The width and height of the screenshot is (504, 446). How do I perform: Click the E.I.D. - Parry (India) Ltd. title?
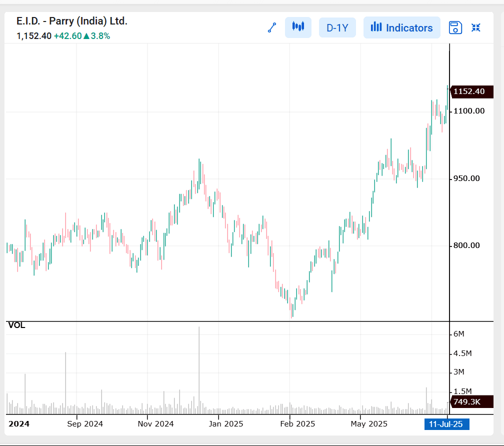[72, 21]
